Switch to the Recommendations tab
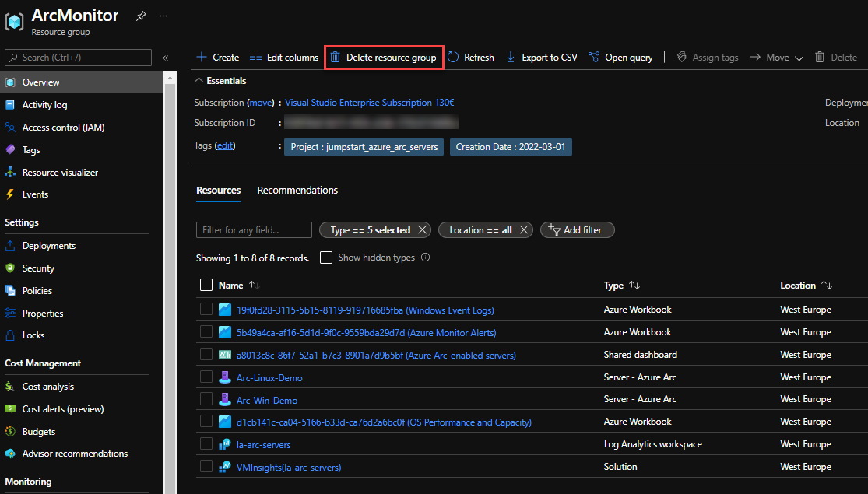 [x=297, y=190]
